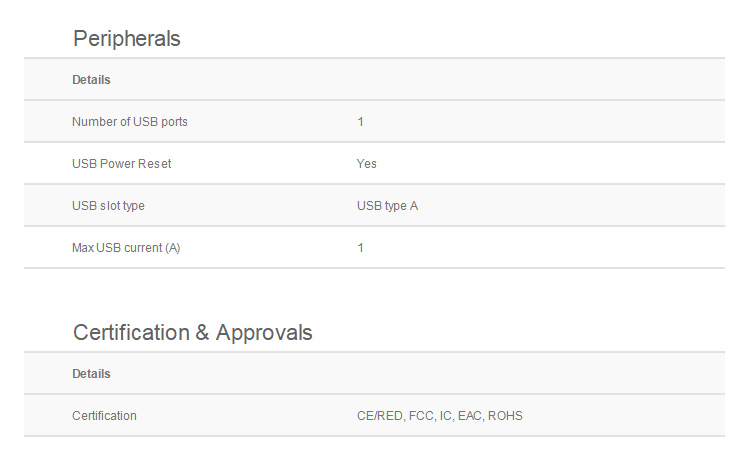The image size is (750, 463).
Task: Click the USB slot type label
Action: 108,206
